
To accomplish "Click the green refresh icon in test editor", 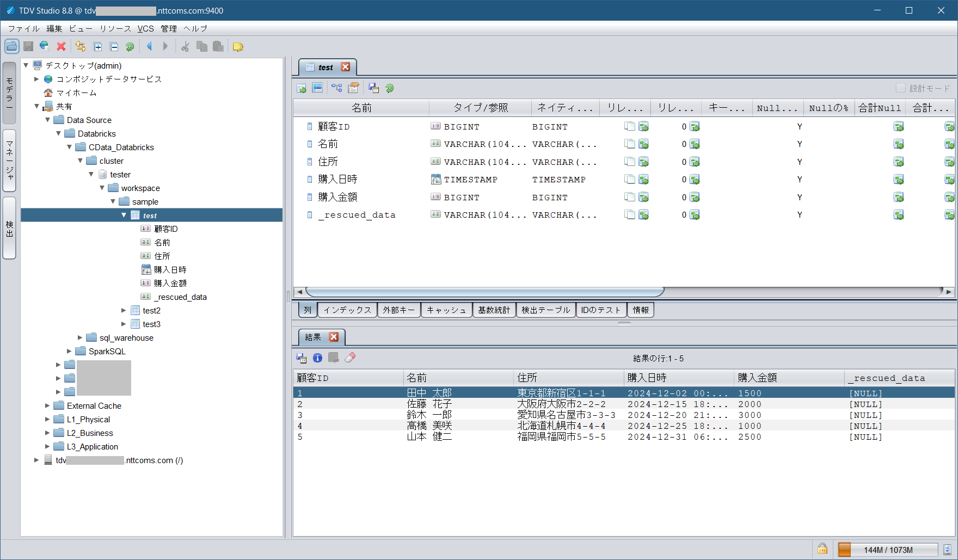I will click(x=389, y=88).
